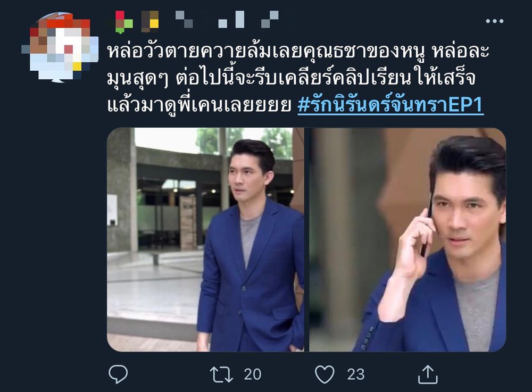Open the reply speech bubble icon
The image size is (532, 392).
tap(118, 374)
